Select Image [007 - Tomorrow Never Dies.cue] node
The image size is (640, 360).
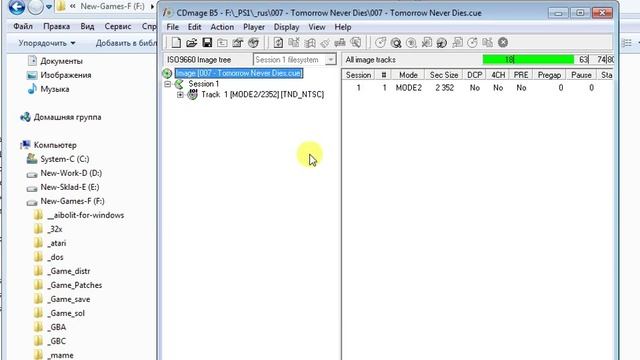click(x=239, y=73)
